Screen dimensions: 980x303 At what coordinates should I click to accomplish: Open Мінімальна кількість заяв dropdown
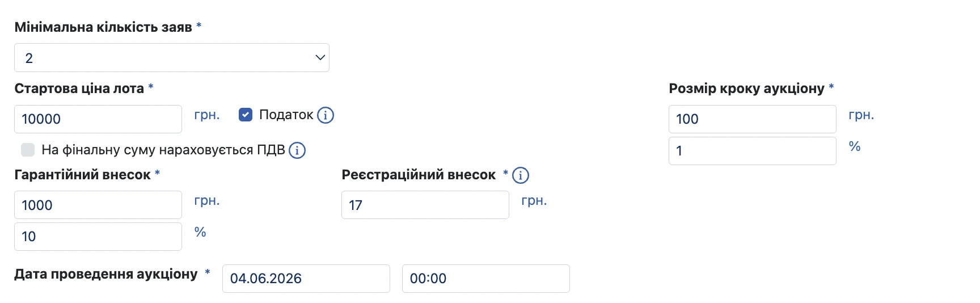(172, 58)
